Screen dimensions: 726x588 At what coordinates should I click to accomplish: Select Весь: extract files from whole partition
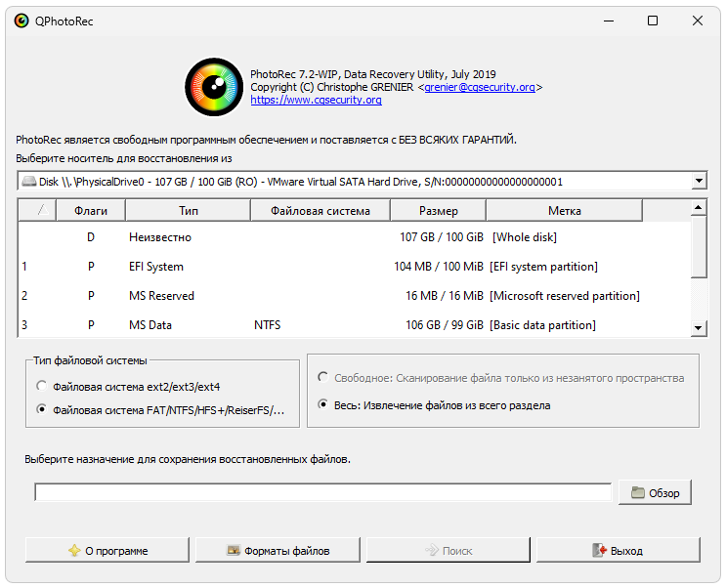point(323,404)
